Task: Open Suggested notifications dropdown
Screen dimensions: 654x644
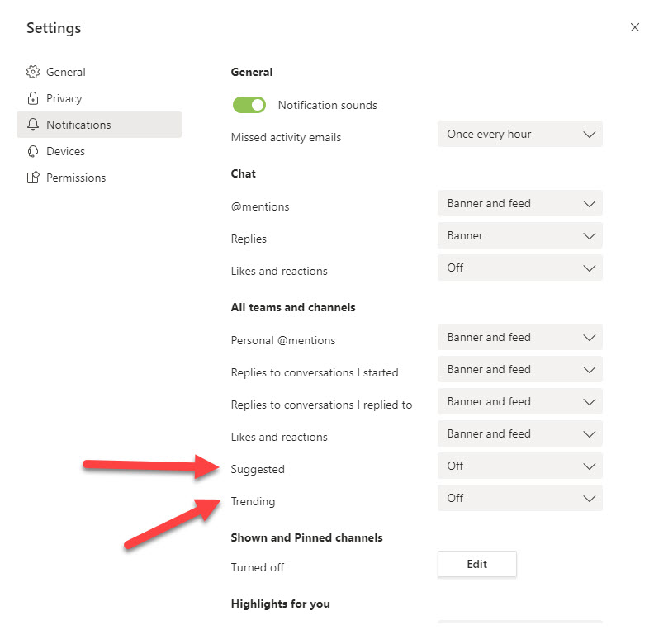Action: click(x=519, y=466)
